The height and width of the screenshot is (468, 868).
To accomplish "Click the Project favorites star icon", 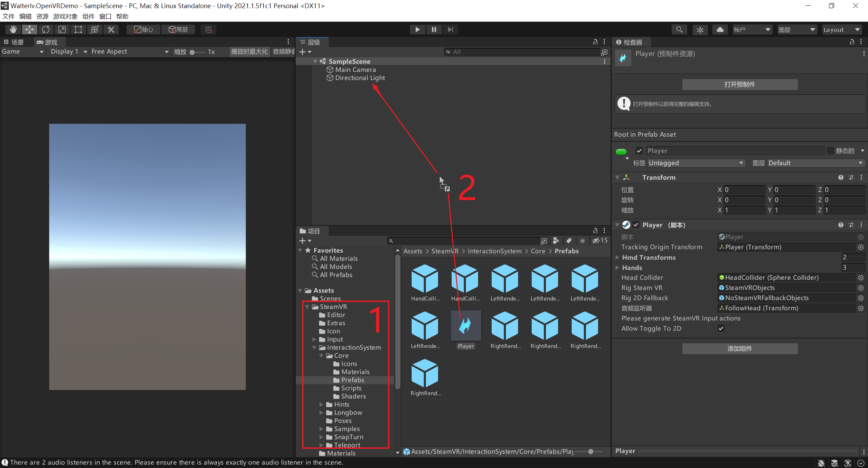I will (582, 240).
